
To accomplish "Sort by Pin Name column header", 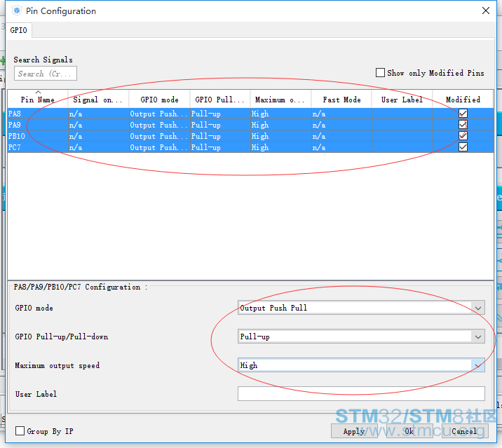I will pos(37,100).
